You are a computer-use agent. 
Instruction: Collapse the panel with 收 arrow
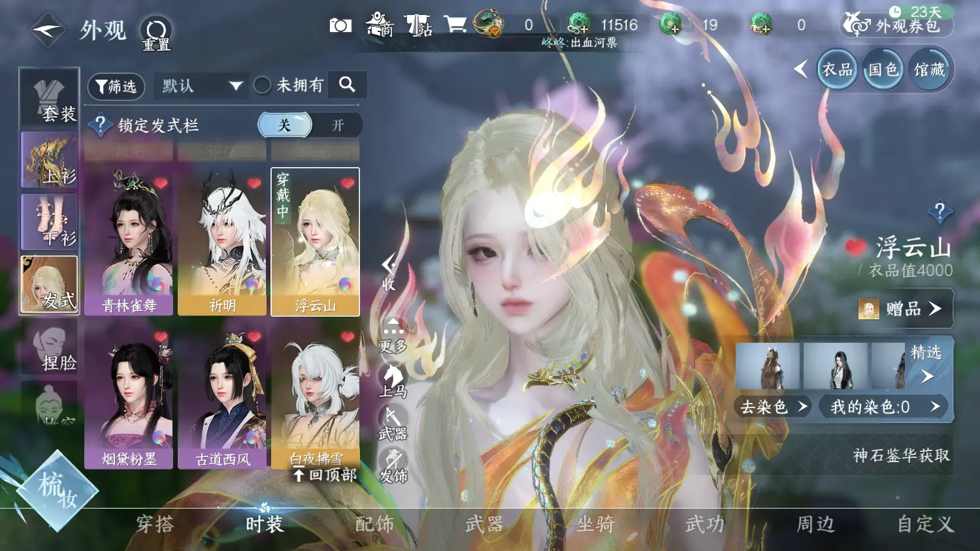click(x=389, y=272)
